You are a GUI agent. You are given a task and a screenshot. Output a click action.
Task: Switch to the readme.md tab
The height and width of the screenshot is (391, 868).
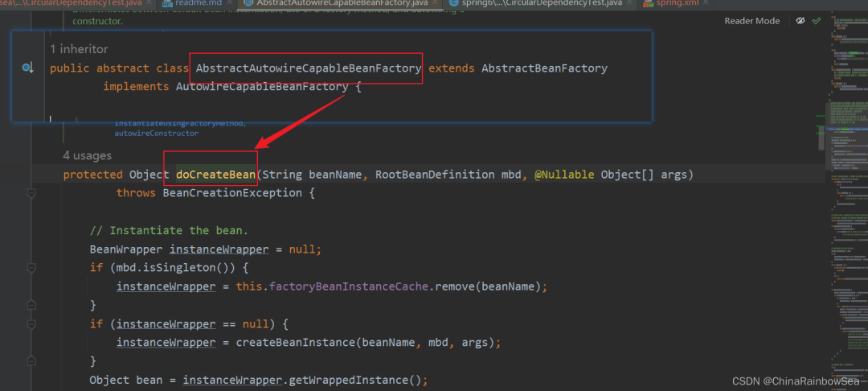(199, 2)
